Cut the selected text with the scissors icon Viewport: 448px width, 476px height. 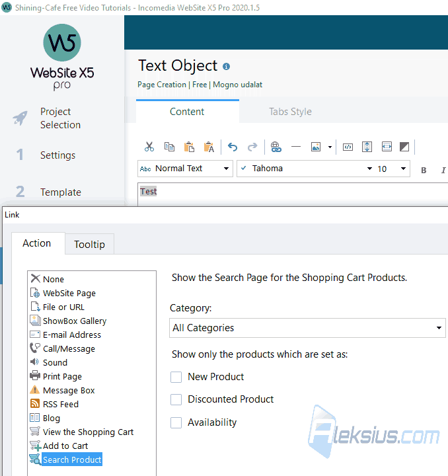click(149, 147)
